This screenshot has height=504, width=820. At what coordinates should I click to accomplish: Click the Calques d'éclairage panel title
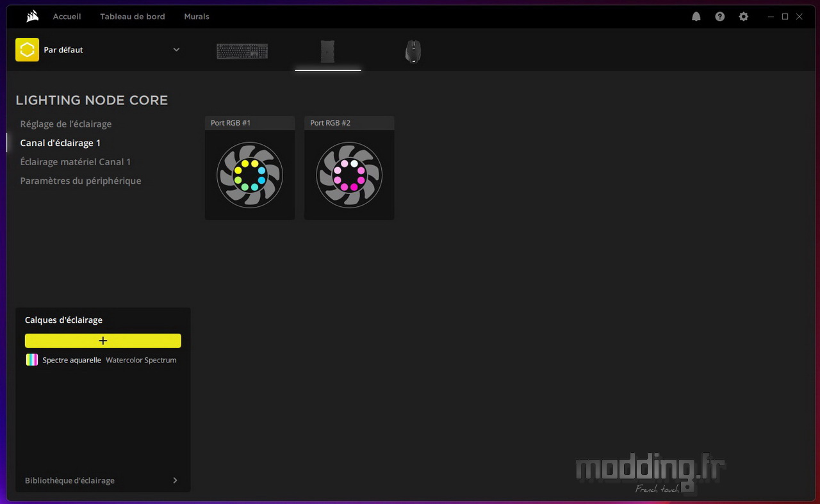pos(63,320)
